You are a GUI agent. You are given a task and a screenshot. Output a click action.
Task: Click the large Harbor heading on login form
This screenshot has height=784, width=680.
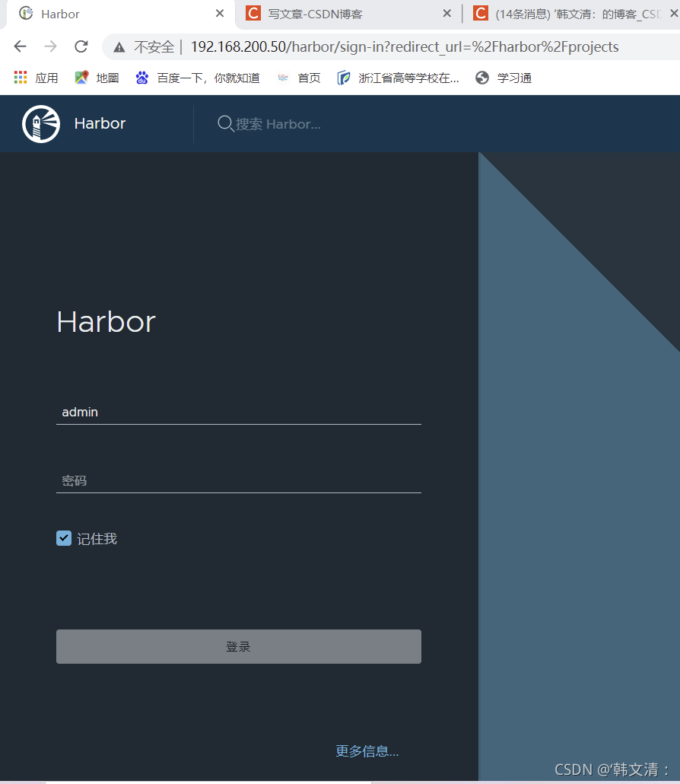pyautogui.click(x=106, y=321)
